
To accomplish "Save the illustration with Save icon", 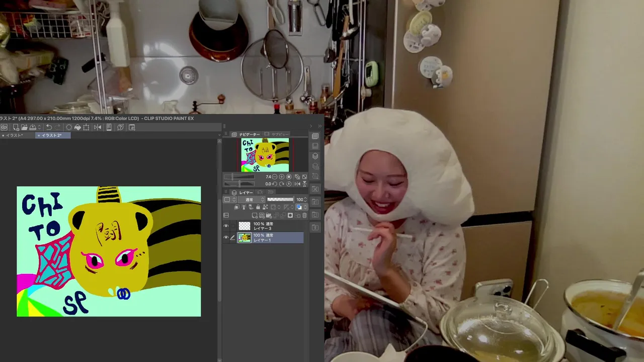I will pos(33,127).
